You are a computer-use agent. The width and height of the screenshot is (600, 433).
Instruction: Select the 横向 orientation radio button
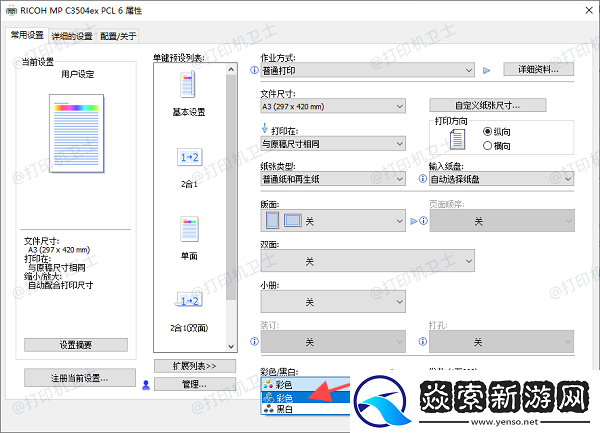(x=487, y=146)
